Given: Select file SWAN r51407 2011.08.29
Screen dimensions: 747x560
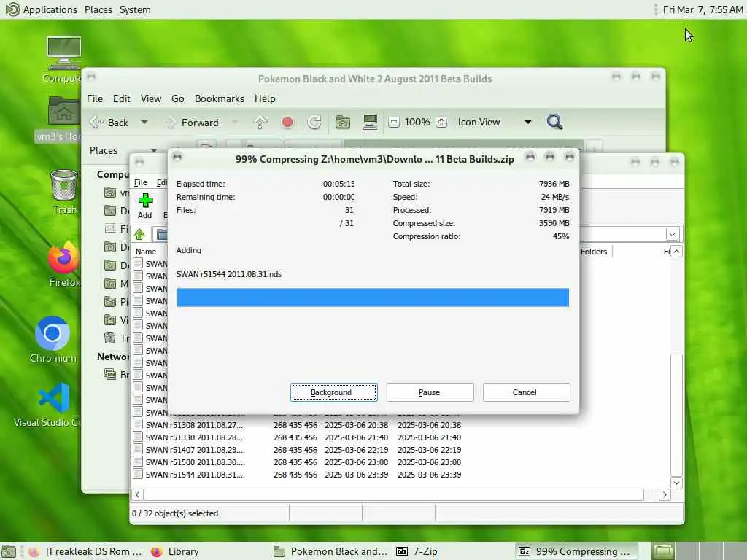Looking at the screenshot, I should click(196, 449).
